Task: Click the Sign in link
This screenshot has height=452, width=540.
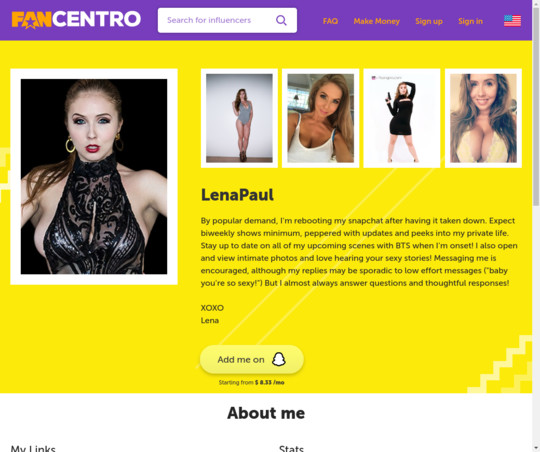Action: (x=470, y=21)
